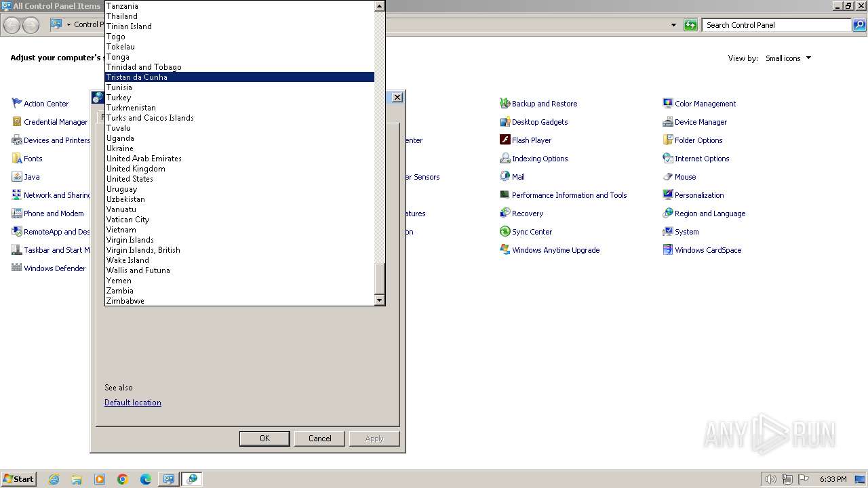Click the refresh button beside address bar
The width and height of the screenshot is (868, 488).
[690, 25]
